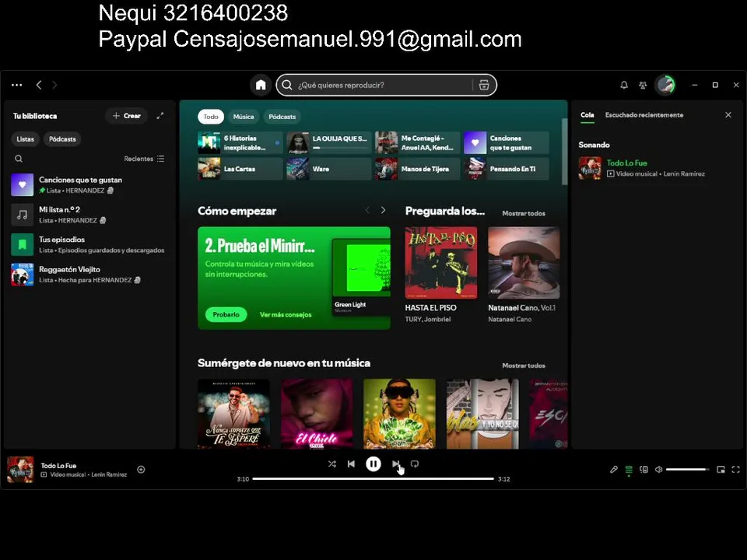Open HASTA EL PISO album cover
Viewport: 747px width, 560px height.
click(441, 263)
